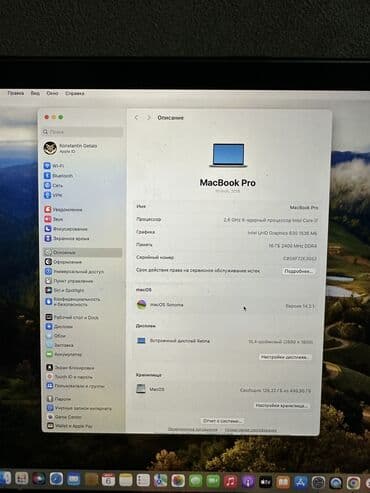Go forward with the right chevron

(x=148, y=117)
